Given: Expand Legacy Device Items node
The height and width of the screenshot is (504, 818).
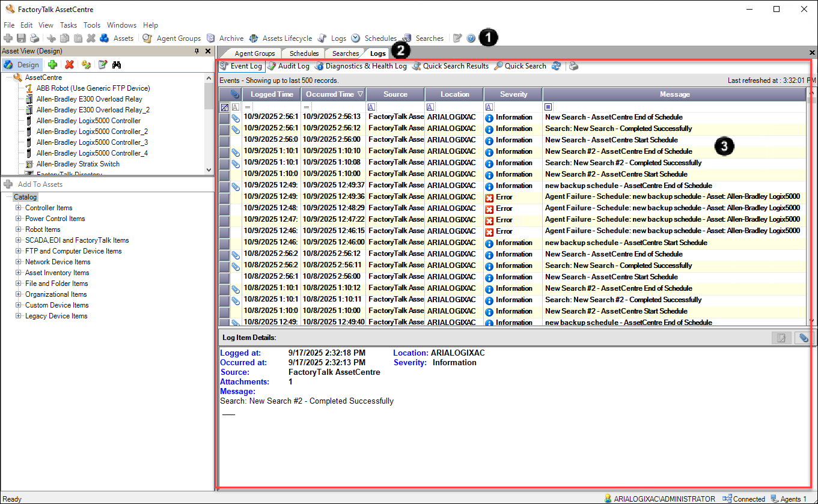Looking at the screenshot, I should tap(19, 316).
